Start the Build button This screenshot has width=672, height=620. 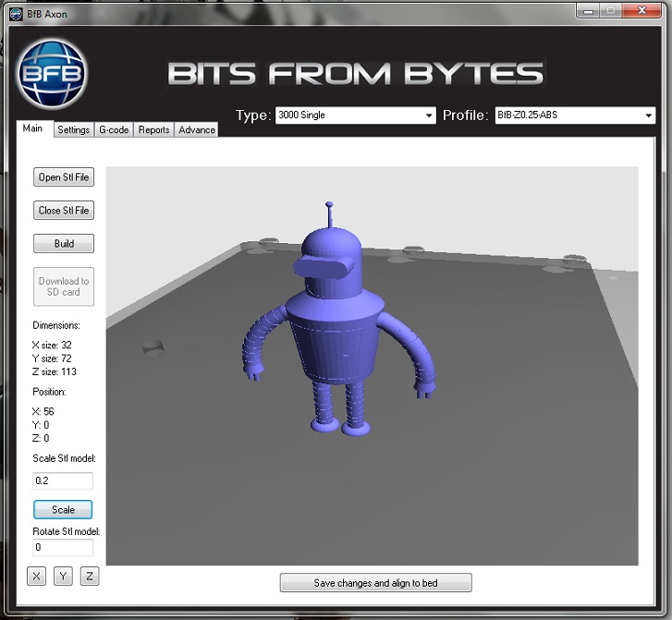tap(64, 244)
